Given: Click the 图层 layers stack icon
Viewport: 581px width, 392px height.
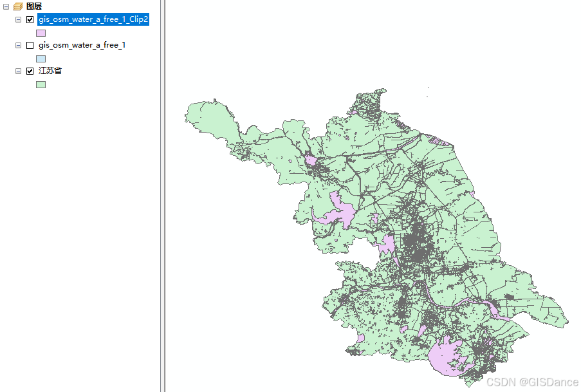Looking at the screenshot, I should click(18, 6).
